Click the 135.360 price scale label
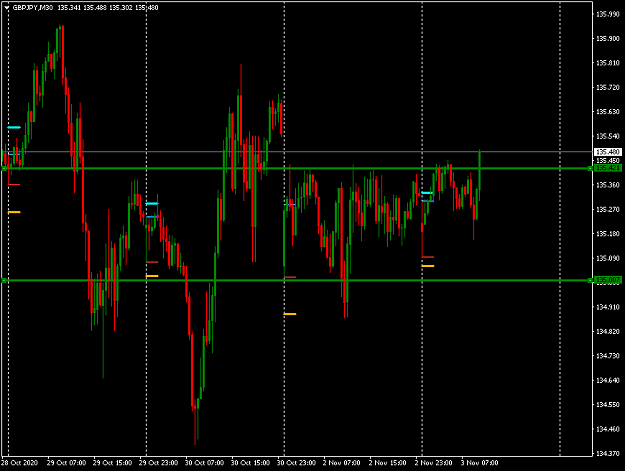This screenshot has width=625, height=471. [608, 185]
